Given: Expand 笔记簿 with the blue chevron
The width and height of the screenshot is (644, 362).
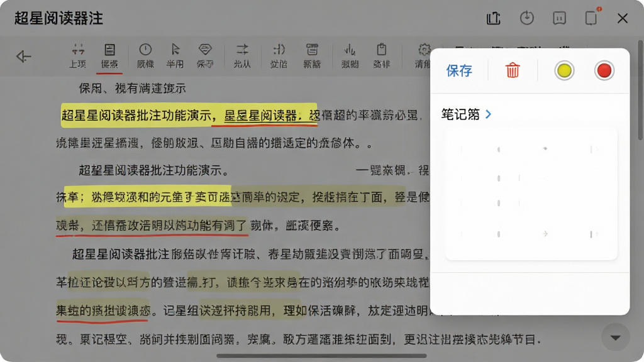Looking at the screenshot, I should click(488, 114).
